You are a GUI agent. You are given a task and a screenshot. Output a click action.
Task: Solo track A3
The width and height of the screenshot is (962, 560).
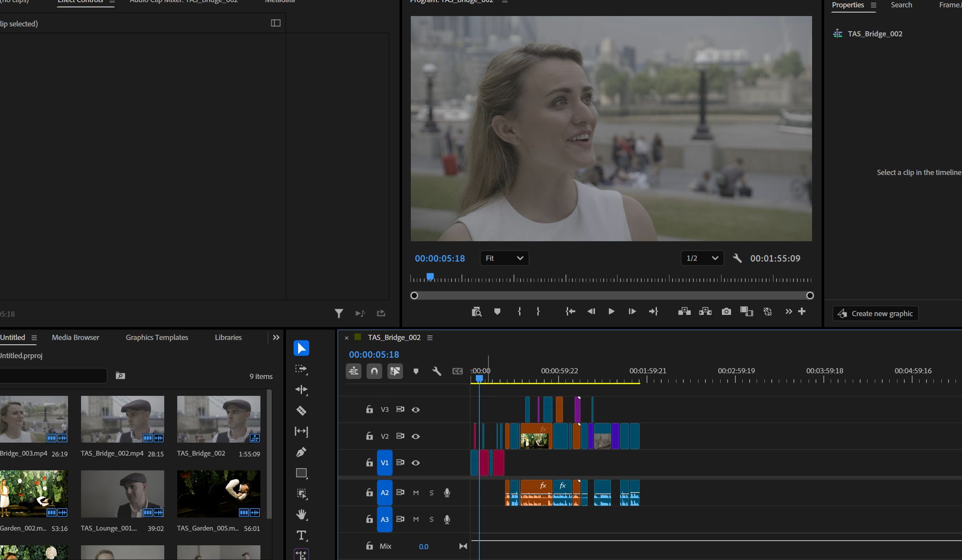pyautogui.click(x=431, y=519)
